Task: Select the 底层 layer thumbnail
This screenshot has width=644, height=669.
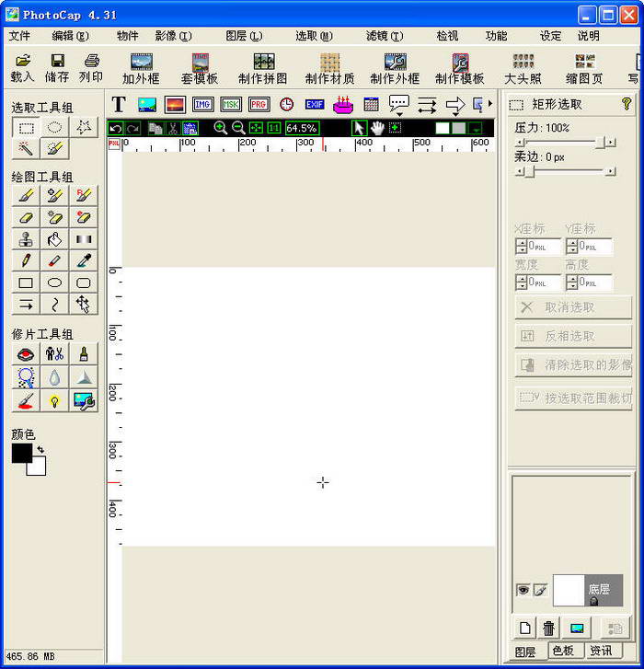Action: [x=569, y=590]
